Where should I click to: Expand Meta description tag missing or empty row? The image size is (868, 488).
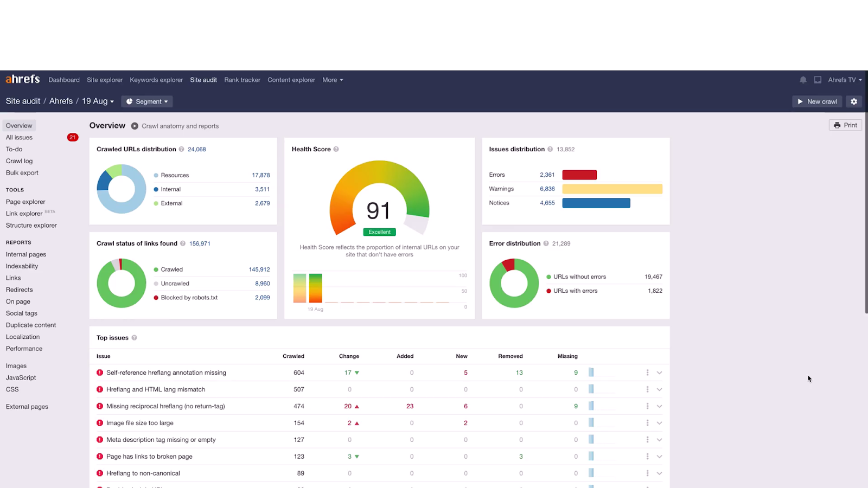660,440
